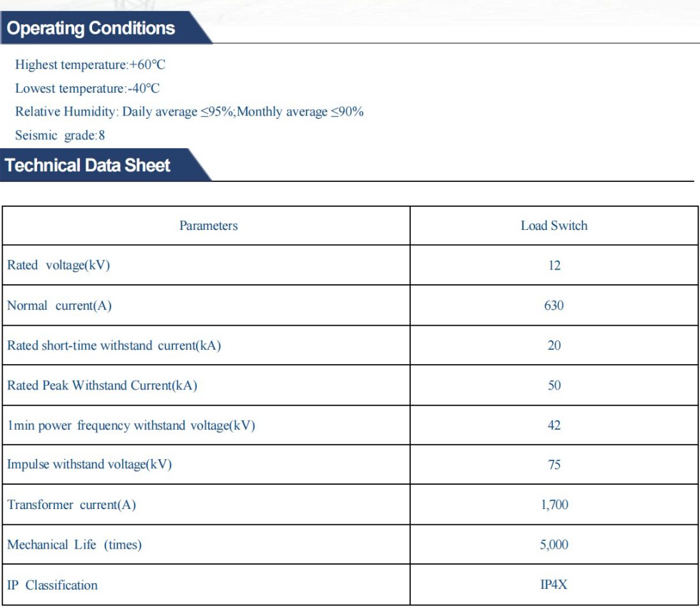Click the IP4X classification value
This screenshot has height=608, width=700.
(x=554, y=585)
